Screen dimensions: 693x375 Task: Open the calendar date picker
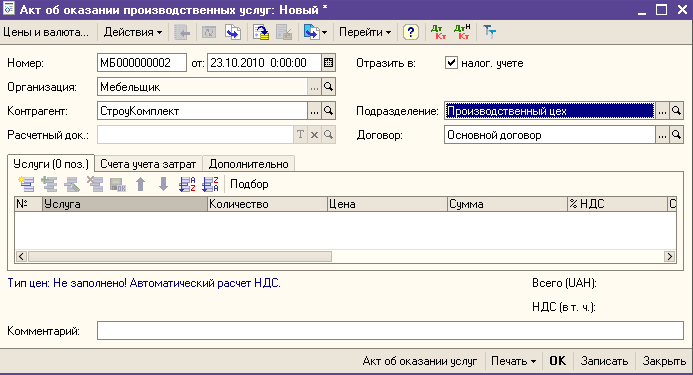click(328, 63)
